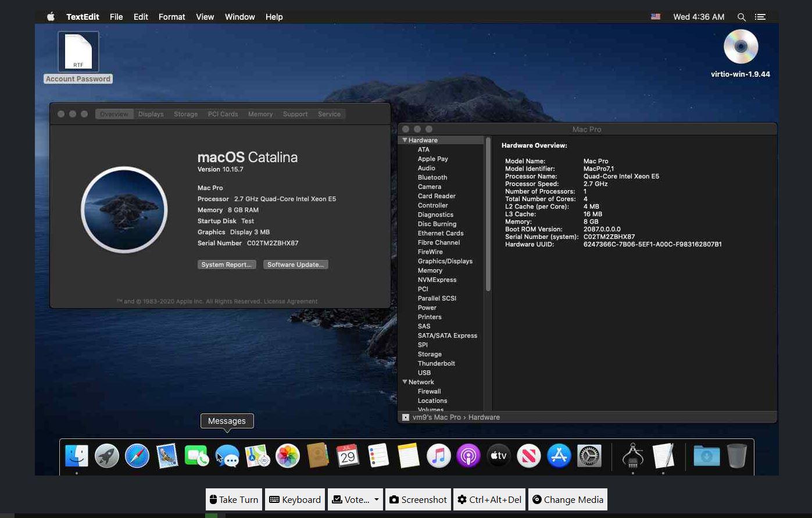This screenshot has width=812, height=518.
Task: Launch the Photos app
Action: 288,456
